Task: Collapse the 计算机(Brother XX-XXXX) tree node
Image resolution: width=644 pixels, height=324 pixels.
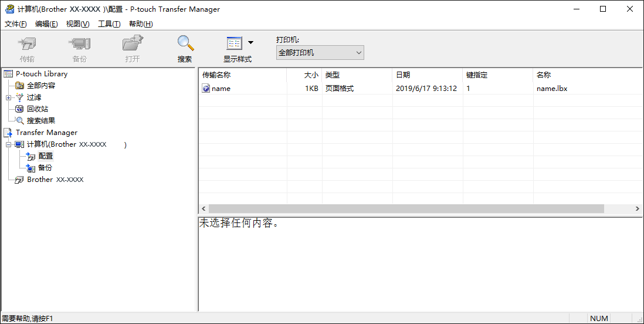Action: (x=8, y=144)
